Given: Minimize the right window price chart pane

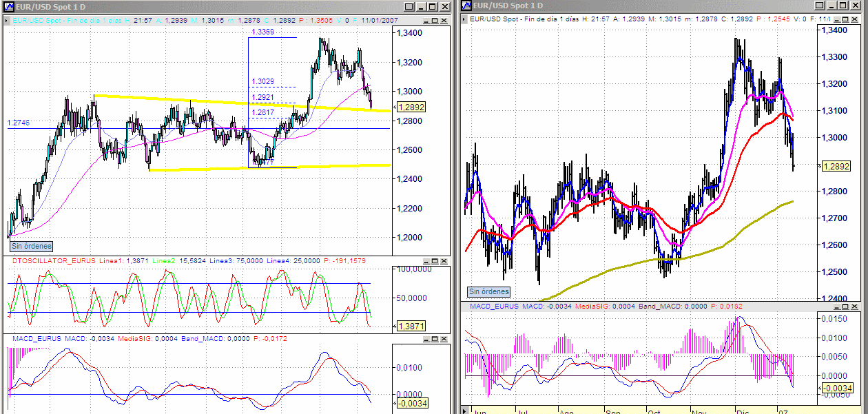Looking at the screenshot, I should [x=837, y=19].
